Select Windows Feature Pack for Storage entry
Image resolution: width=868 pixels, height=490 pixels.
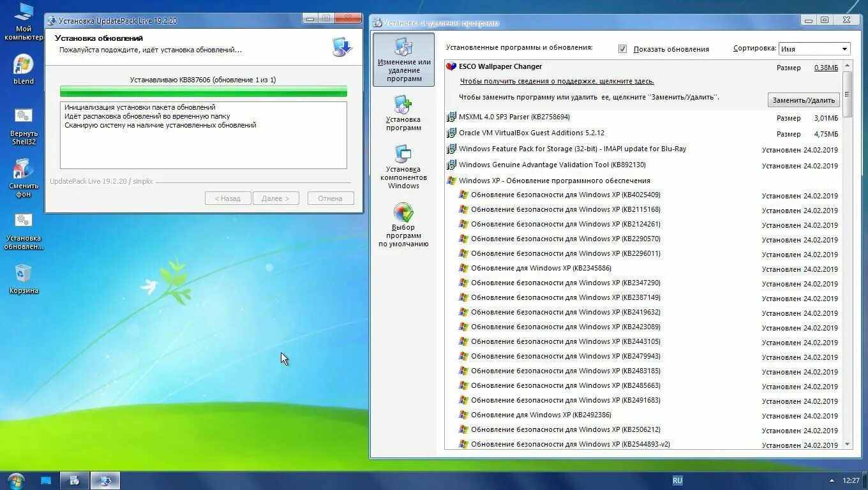(x=643, y=149)
